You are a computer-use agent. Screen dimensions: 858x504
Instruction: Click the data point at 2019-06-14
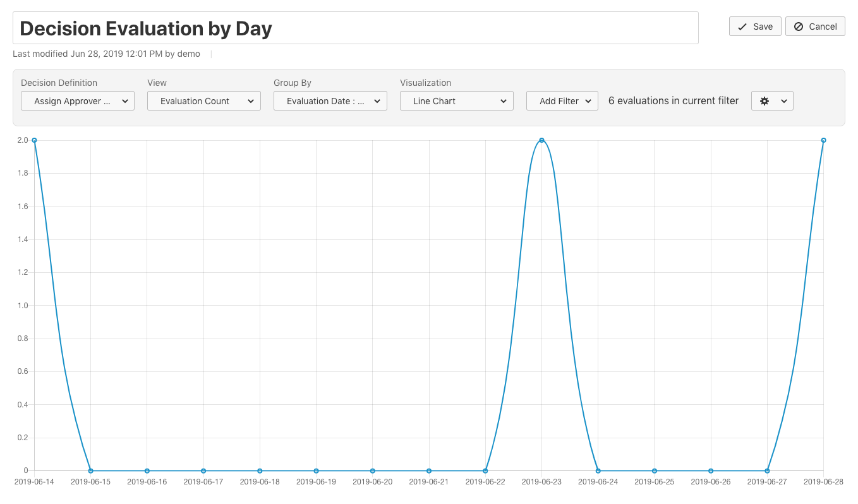(x=34, y=140)
